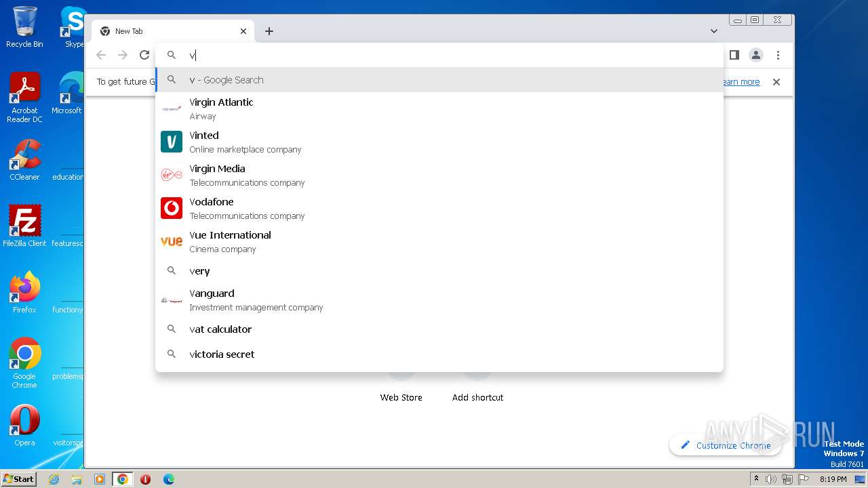Image resolution: width=868 pixels, height=488 pixels.
Task: Click the taskbar clock 8:19 PM
Action: (833, 479)
